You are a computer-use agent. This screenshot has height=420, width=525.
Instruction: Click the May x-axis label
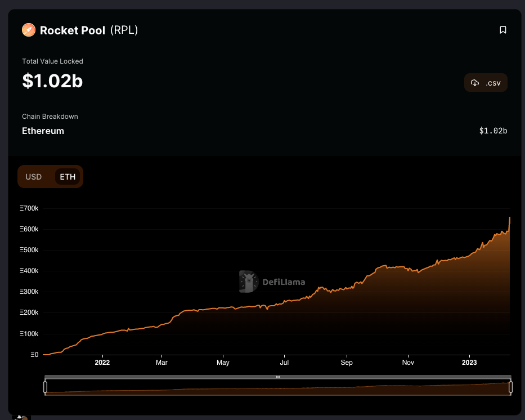click(223, 363)
